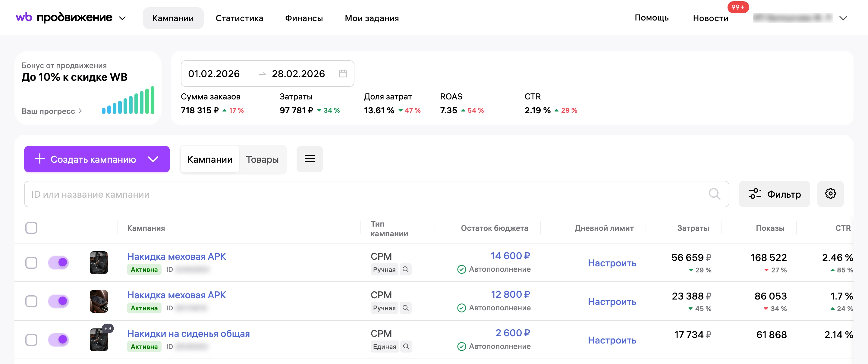The image size is (868, 364).
Task: Click Настроить for 14 600 ₽ campaign
Action: pyautogui.click(x=612, y=263)
